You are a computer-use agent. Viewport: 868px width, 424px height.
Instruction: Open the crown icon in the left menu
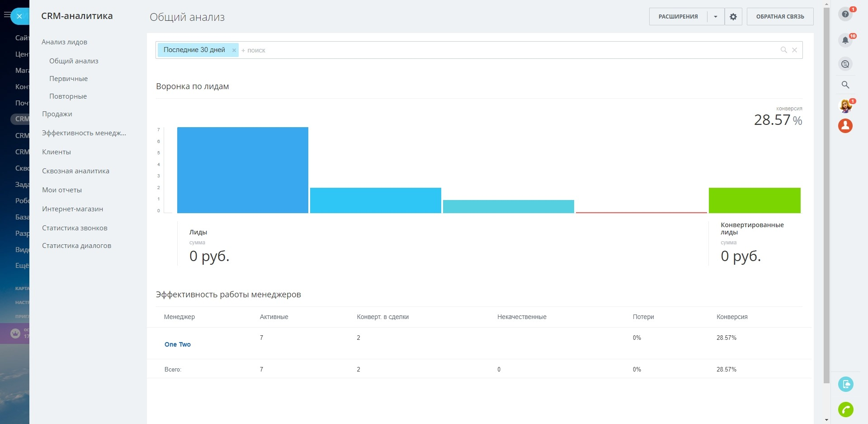pyautogui.click(x=15, y=333)
